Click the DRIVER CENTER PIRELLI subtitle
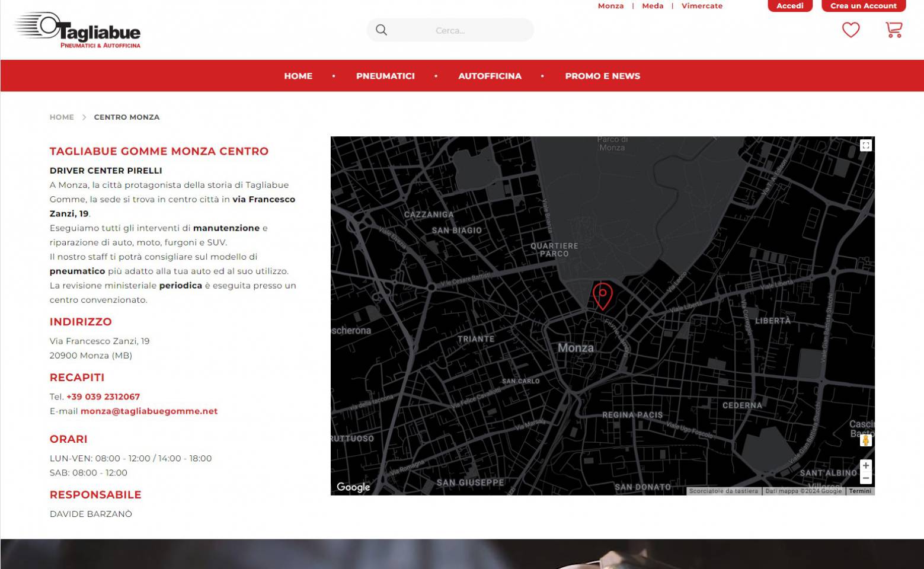 coord(105,171)
